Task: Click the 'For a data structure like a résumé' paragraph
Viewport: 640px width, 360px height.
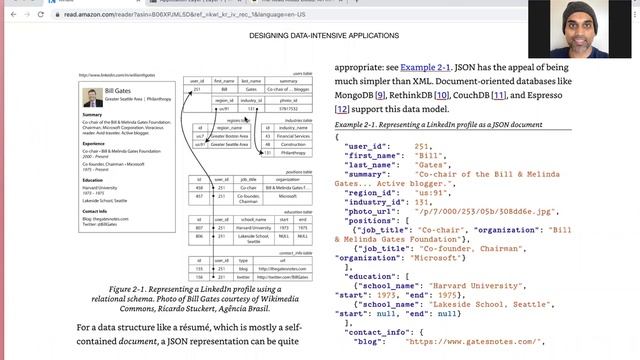Action: pyautogui.click(x=189, y=334)
